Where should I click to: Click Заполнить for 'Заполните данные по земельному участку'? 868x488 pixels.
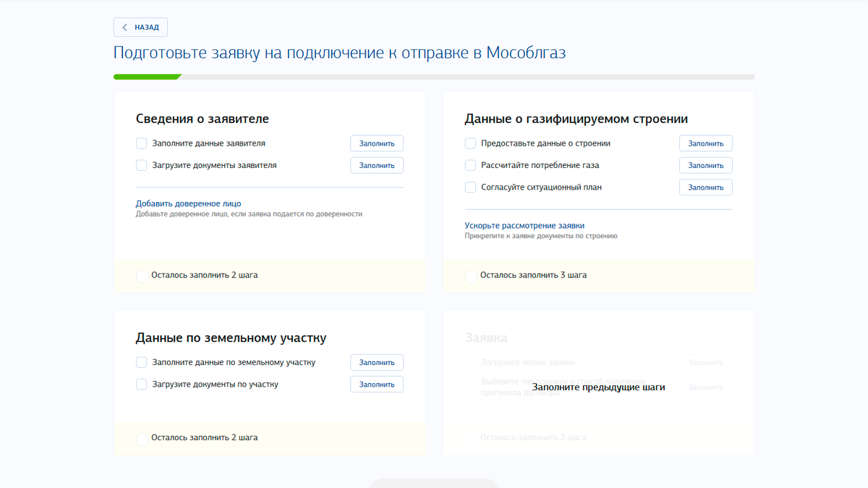[x=377, y=362]
